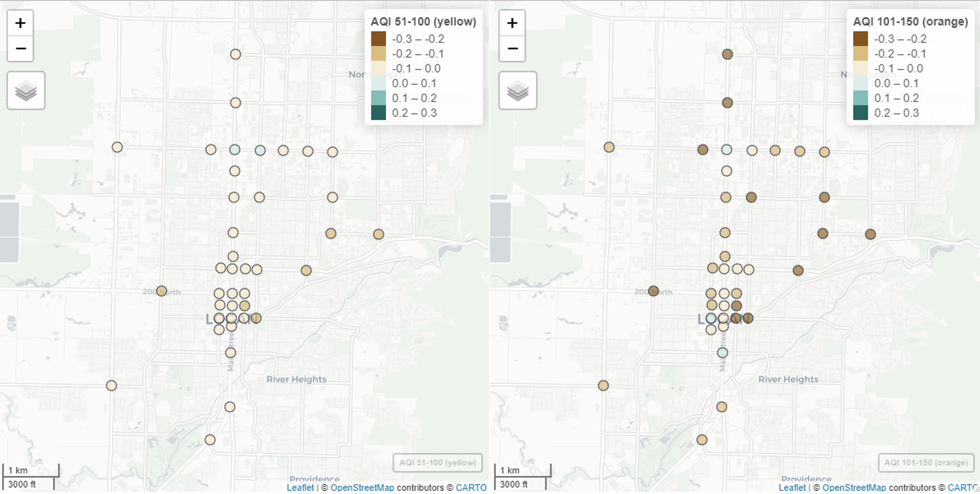Open layers control on left map
This screenshot has height=494, width=980.
tap(26, 90)
